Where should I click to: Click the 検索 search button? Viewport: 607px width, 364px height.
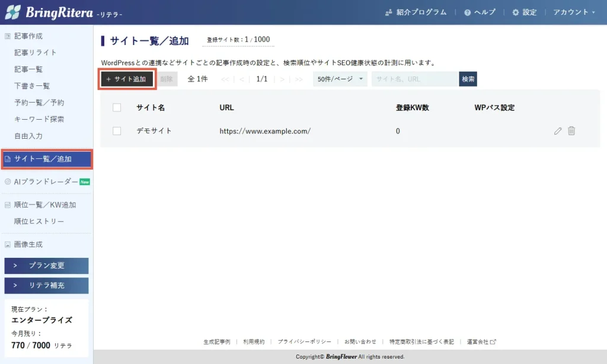tap(468, 79)
